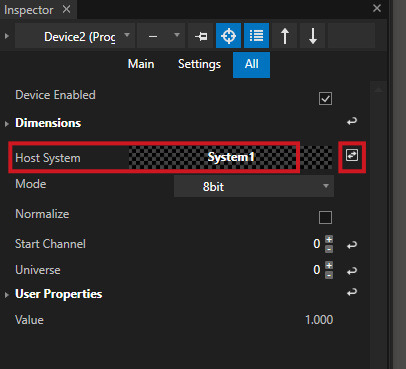Click the Start Channel value 0
Viewport: 406px width, 369px height.
point(317,244)
